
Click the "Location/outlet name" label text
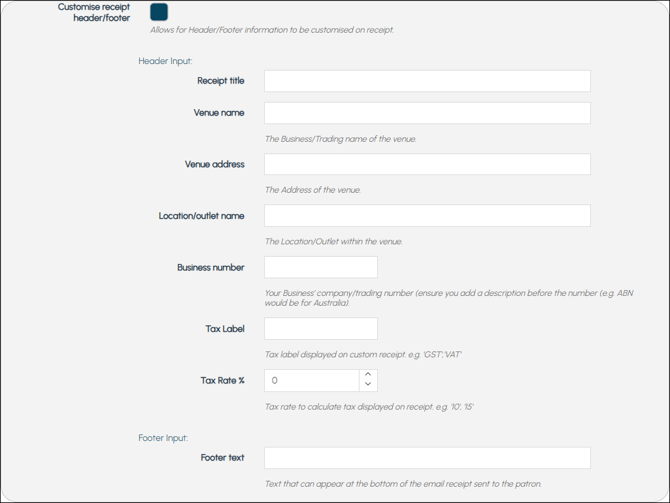click(x=201, y=216)
